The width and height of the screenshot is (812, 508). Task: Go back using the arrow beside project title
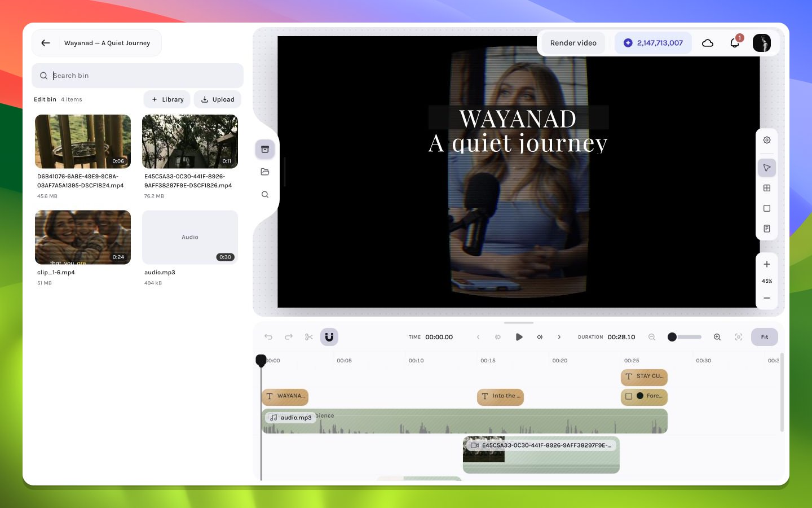46,43
